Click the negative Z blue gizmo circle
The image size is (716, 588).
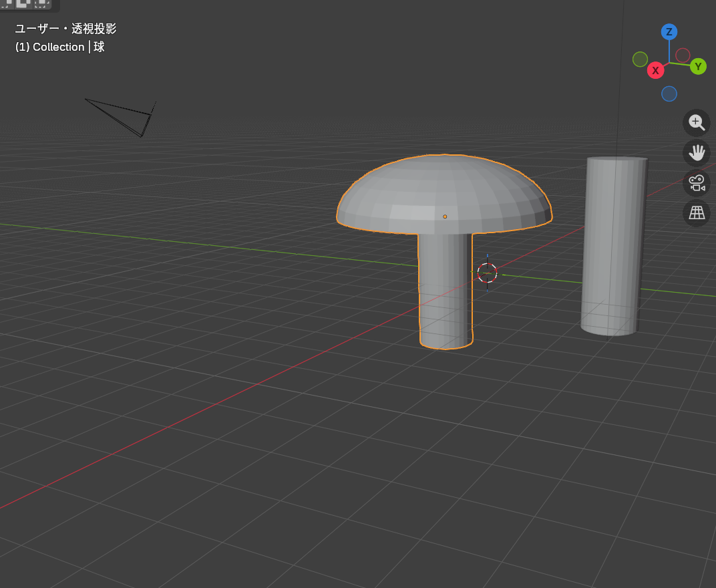669,94
